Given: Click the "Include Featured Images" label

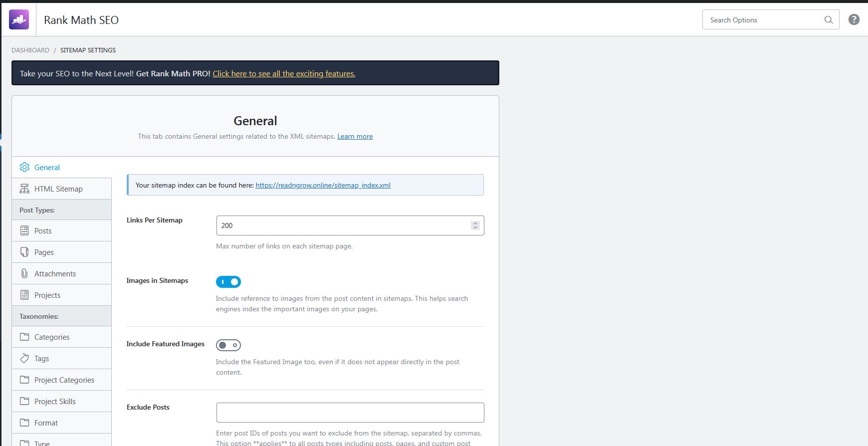Looking at the screenshot, I should [166, 344].
